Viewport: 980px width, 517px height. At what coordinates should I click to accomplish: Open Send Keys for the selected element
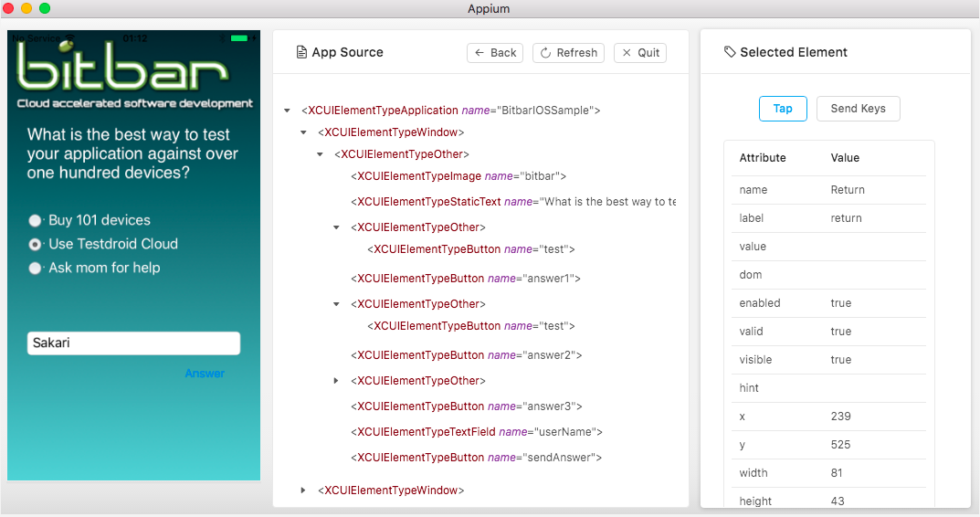[858, 109]
